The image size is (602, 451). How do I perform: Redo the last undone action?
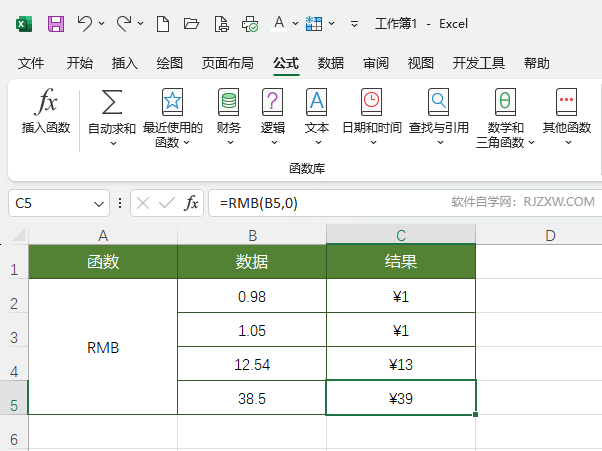(124, 24)
